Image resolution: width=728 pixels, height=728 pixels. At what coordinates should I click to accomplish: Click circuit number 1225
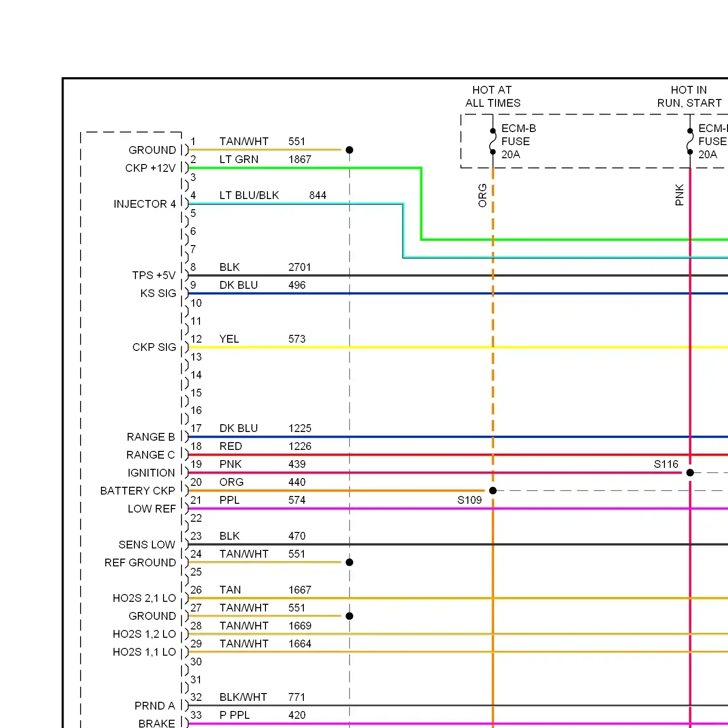click(300, 428)
